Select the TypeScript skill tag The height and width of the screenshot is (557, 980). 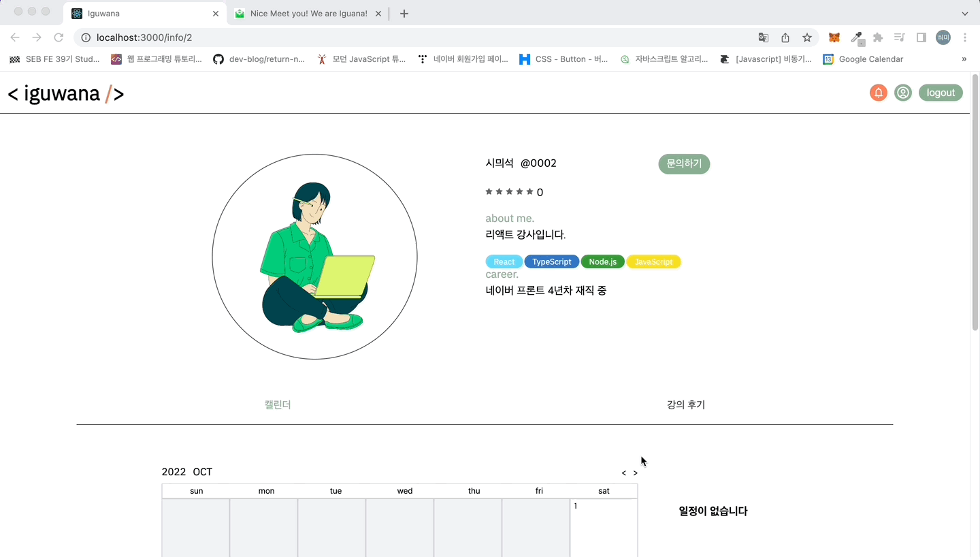pos(552,261)
